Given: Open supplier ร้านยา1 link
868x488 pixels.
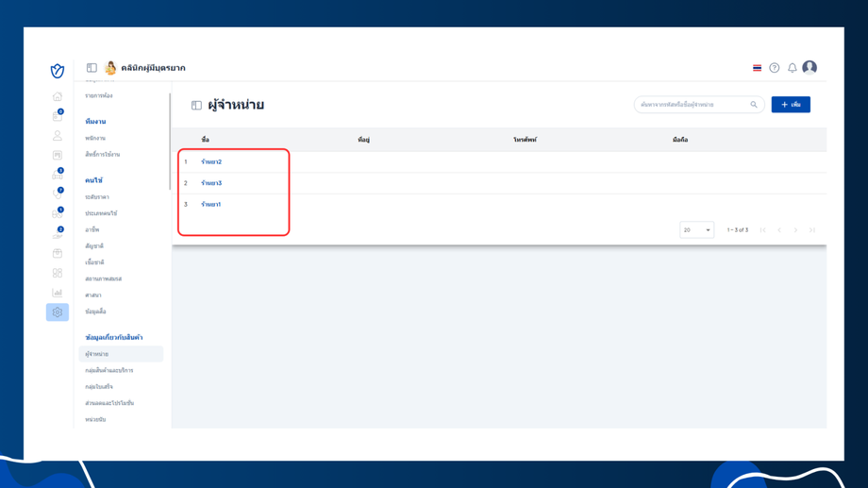Looking at the screenshot, I should pyautogui.click(x=210, y=205).
